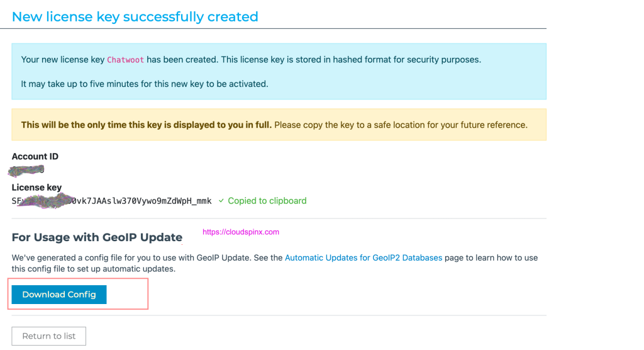This screenshot has height=350, width=644.
Task: Click the redacted Account ID value
Action: tap(28, 170)
